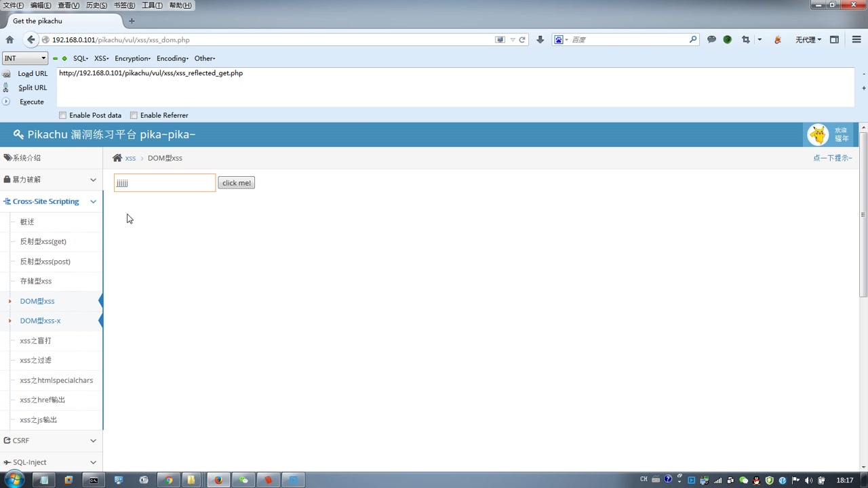Click the QQ penguin tray icon
Viewport: 868px width, 488px height.
(757, 480)
